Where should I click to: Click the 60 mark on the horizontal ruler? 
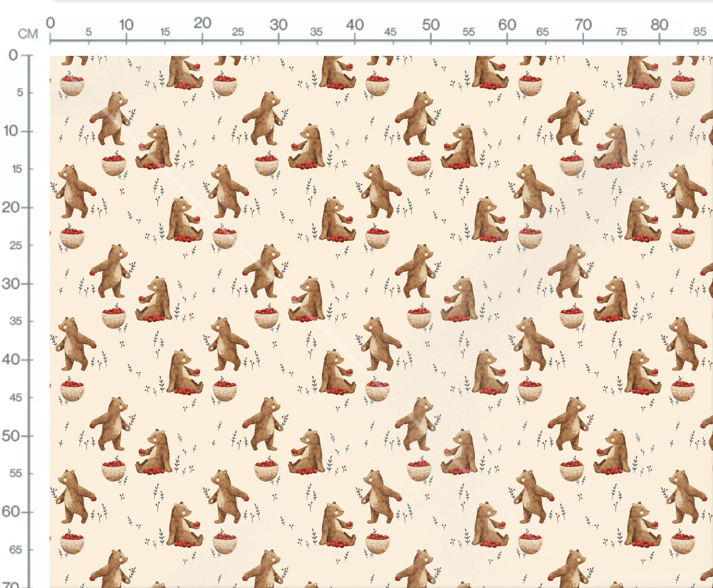507,25
